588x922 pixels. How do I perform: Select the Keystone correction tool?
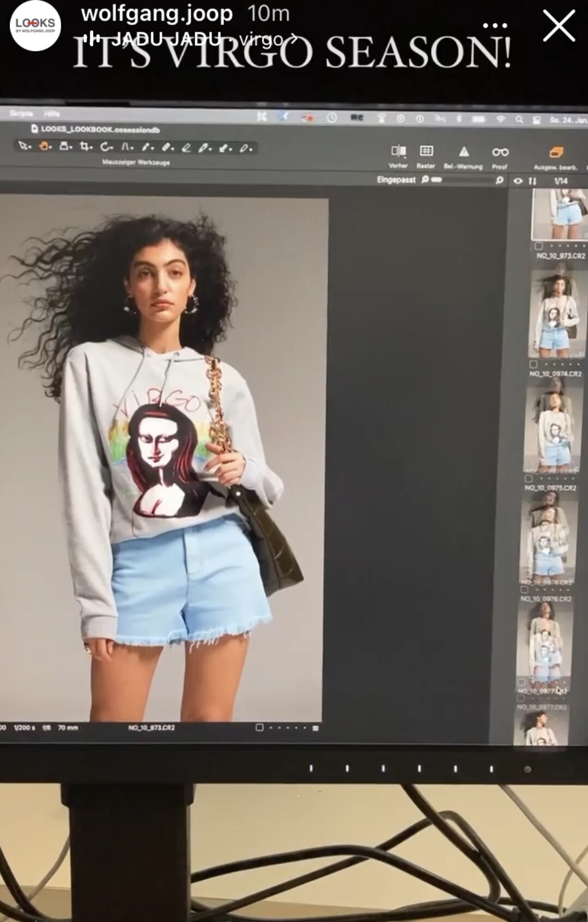[126, 147]
